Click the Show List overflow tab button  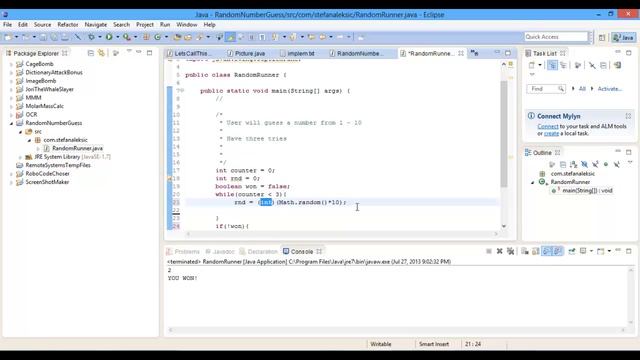tap(475, 53)
